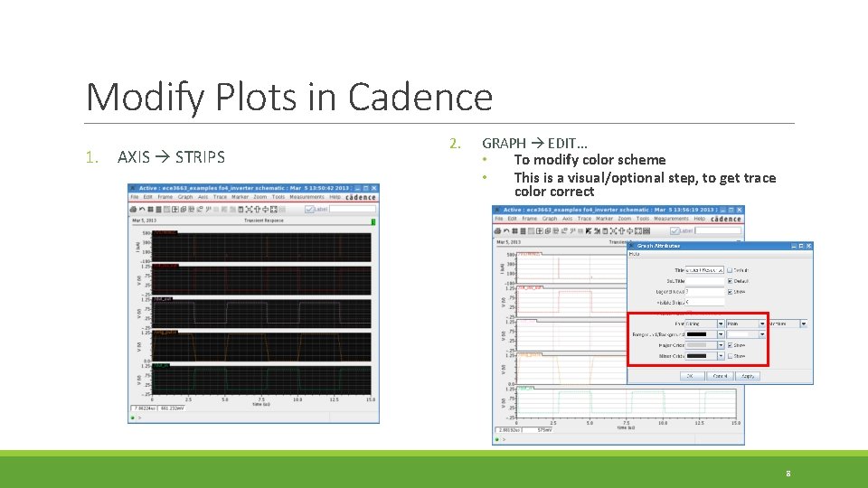
Task: Click the second dark marker icon in right toolbar
Action: click(597, 230)
